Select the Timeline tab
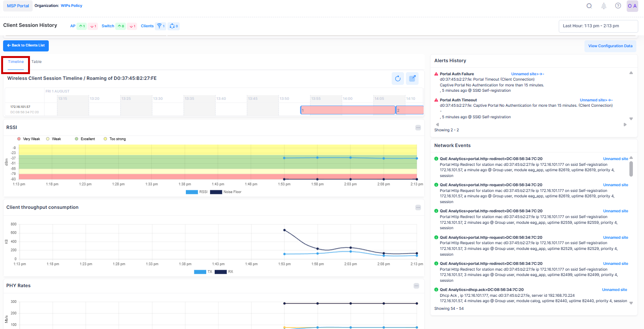This screenshot has width=644, height=329. tap(16, 62)
